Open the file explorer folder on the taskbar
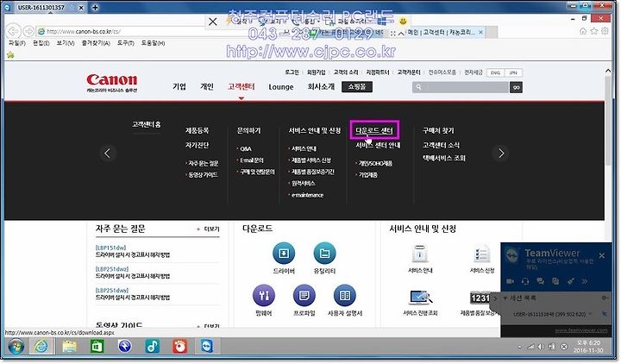Screen dimensions: 621x364 pyautogui.click(x=69, y=347)
